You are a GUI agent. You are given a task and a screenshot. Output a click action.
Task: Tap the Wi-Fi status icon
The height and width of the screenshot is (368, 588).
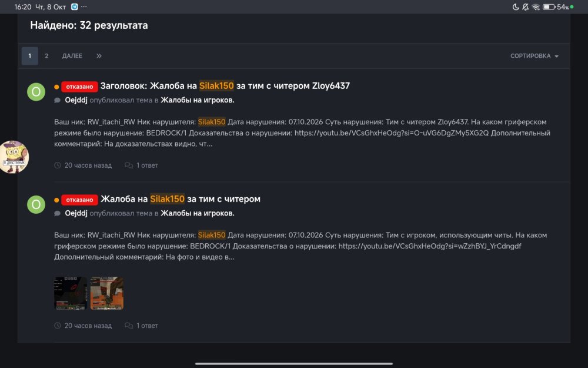click(x=536, y=6)
